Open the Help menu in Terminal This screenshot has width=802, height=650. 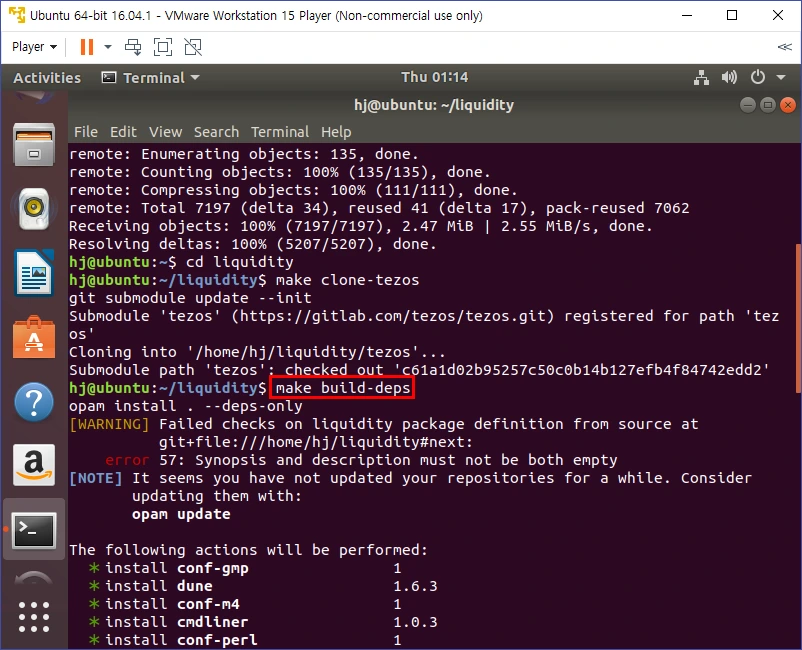pyautogui.click(x=336, y=132)
